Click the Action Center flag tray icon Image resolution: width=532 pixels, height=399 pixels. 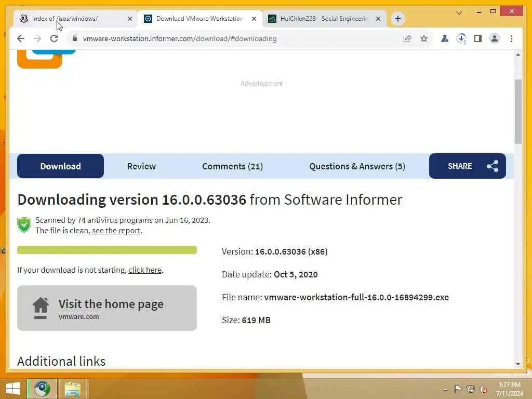[458, 389]
